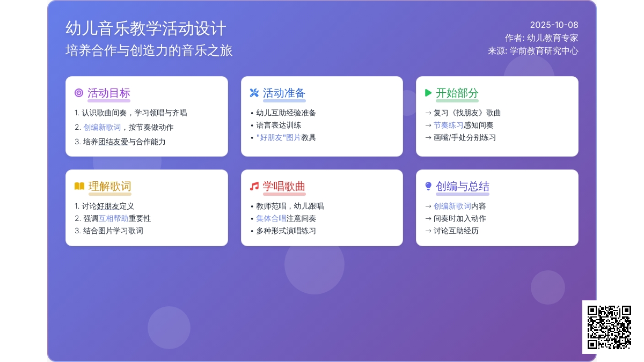Click the main title 幼儿音乐教学活动设计

click(146, 28)
